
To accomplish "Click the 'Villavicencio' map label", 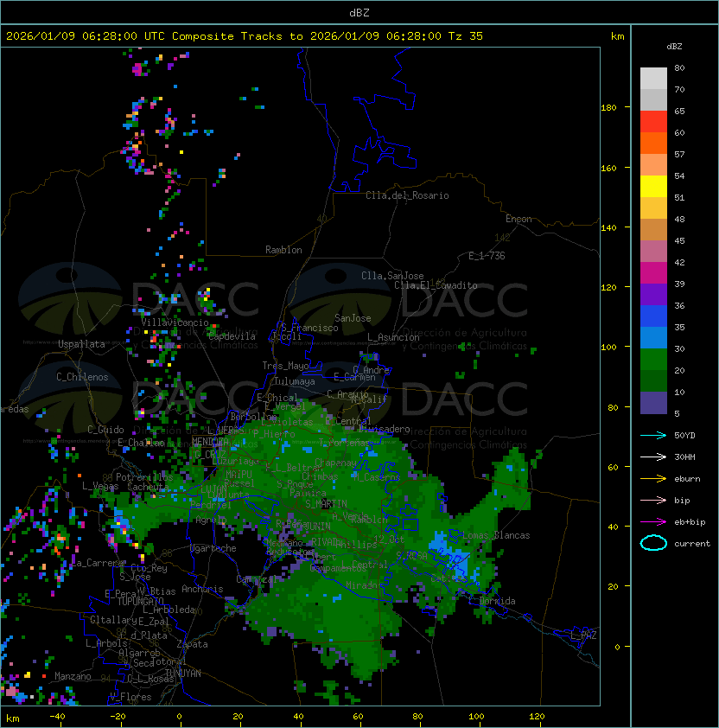I will pos(175,322).
